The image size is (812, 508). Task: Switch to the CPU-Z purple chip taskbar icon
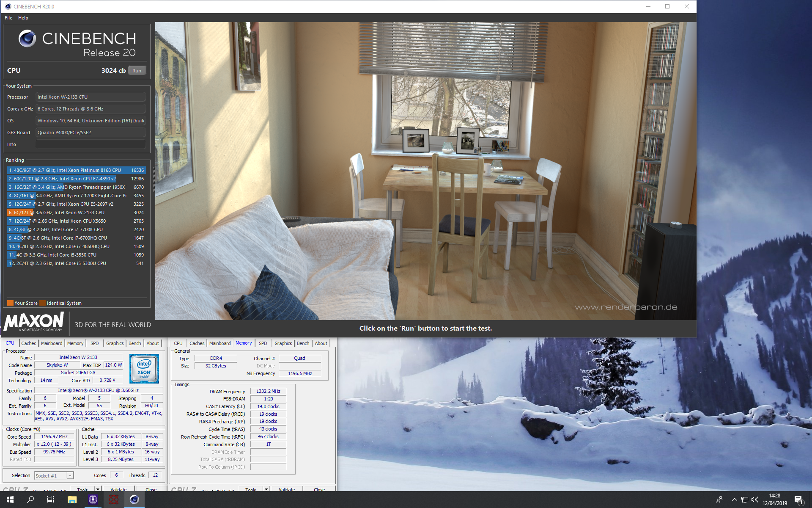[x=93, y=500]
